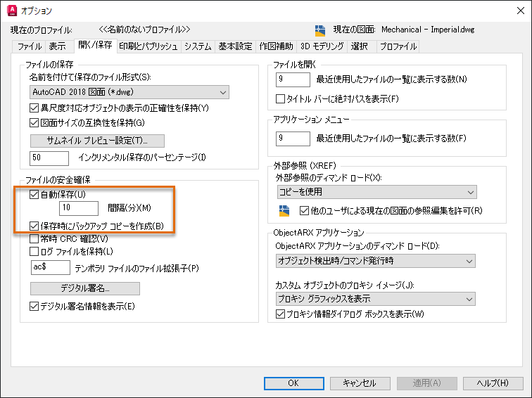Enable ログ ファイルを保持 checkbox
Image resolution: width=532 pixels, height=398 pixels.
34,251
